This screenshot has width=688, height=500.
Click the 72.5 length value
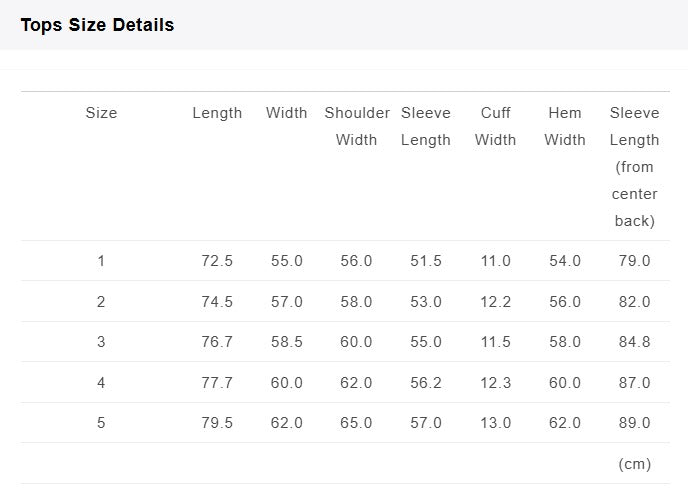(217, 261)
